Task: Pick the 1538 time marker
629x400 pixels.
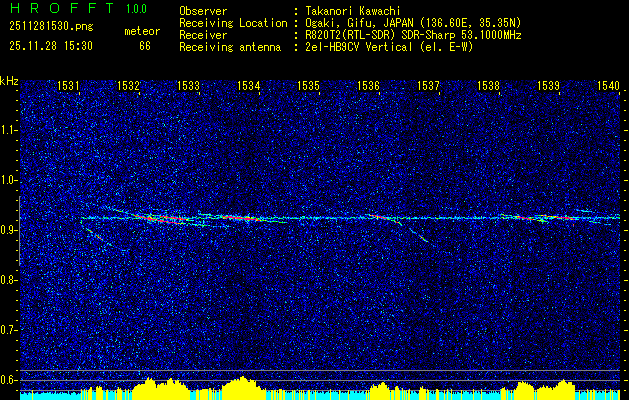Action: (489, 87)
